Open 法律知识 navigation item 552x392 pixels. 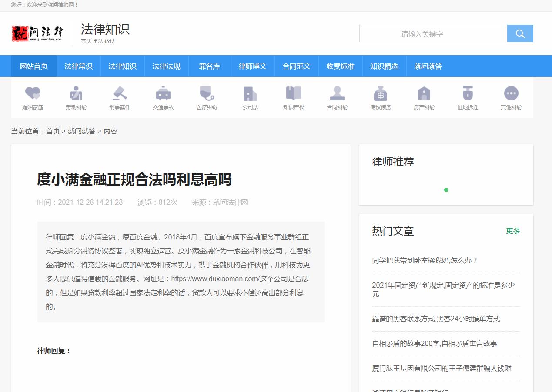click(122, 66)
